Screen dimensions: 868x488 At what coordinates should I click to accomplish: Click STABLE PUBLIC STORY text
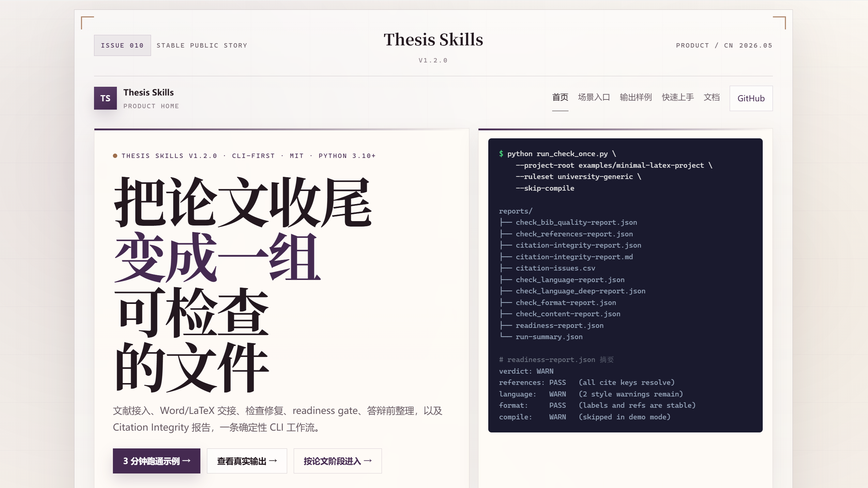pos(202,45)
